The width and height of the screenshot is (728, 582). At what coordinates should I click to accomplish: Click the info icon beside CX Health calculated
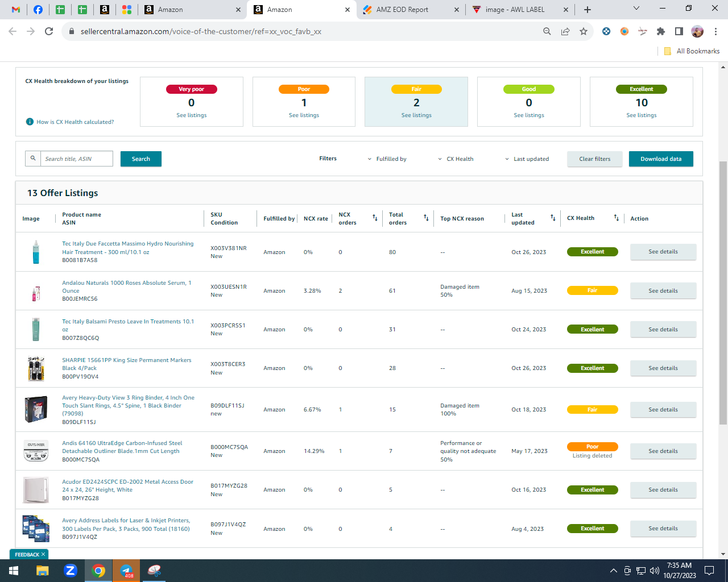30,122
